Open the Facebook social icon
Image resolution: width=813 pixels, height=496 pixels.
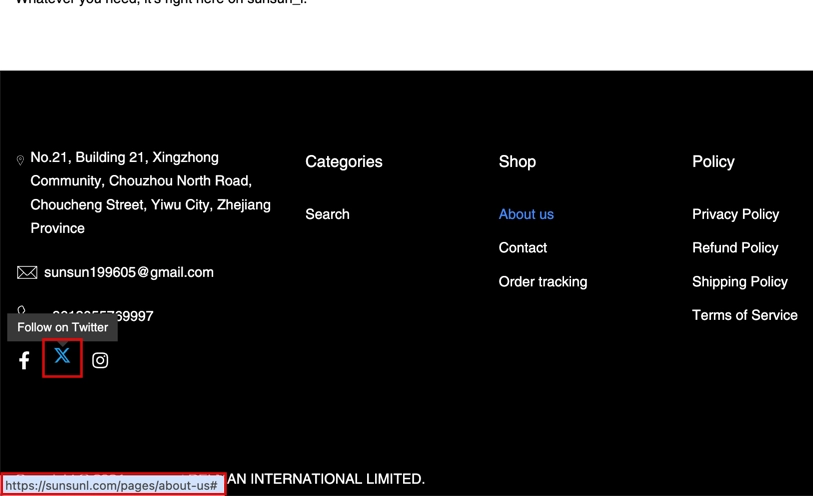(24, 361)
